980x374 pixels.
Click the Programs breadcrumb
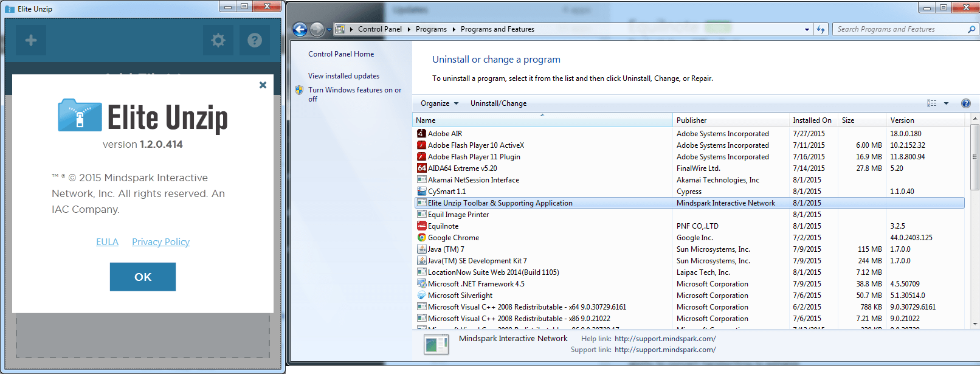tap(431, 29)
